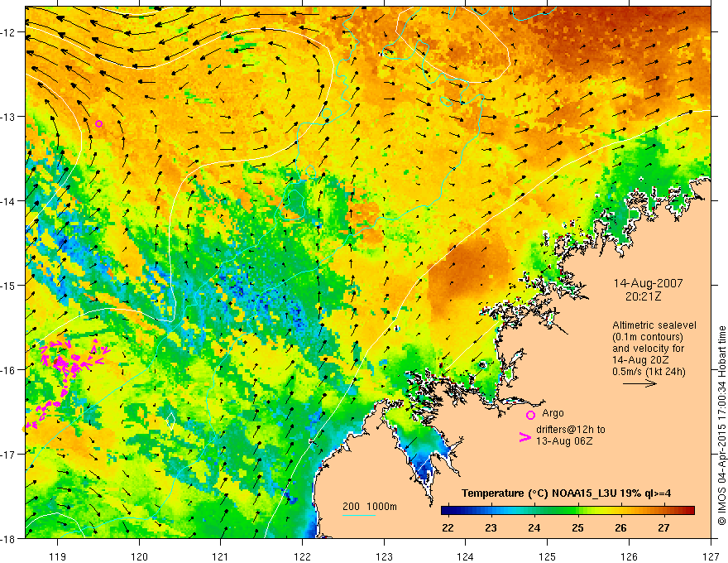This screenshot has height=563, width=728.
Task: Click the '(0.1m contours)' text
Action: click(x=648, y=337)
